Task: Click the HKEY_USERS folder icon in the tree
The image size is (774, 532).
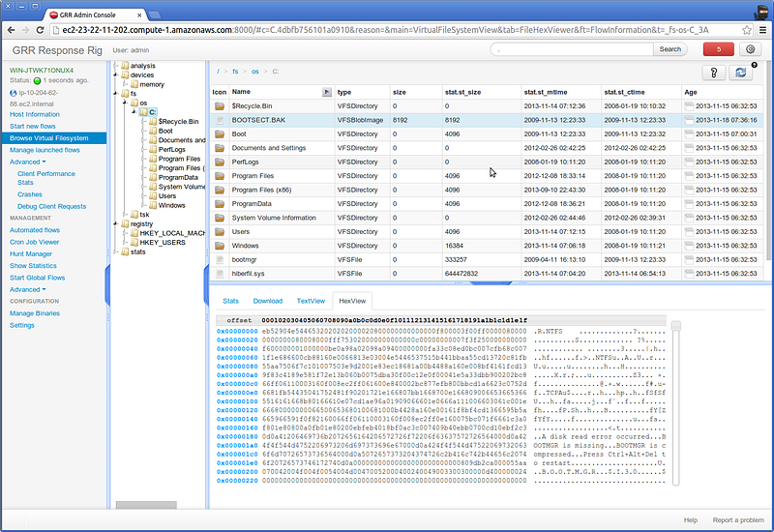Action: [x=134, y=243]
